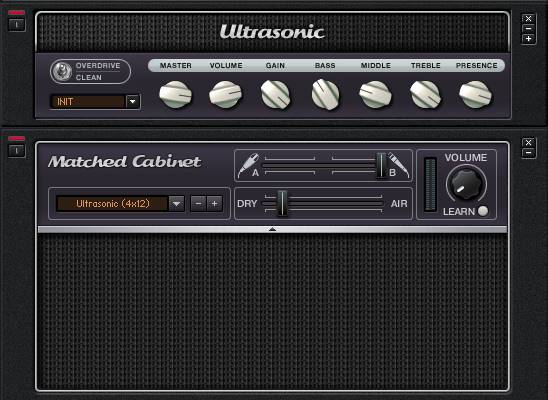Image resolution: width=548 pixels, height=400 pixels.
Task: Open the INIT preset dropdown
Action: (x=133, y=102)
